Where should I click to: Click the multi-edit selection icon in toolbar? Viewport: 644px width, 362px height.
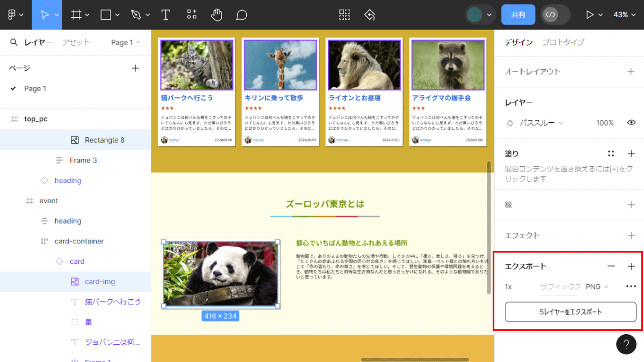point(345,14)
